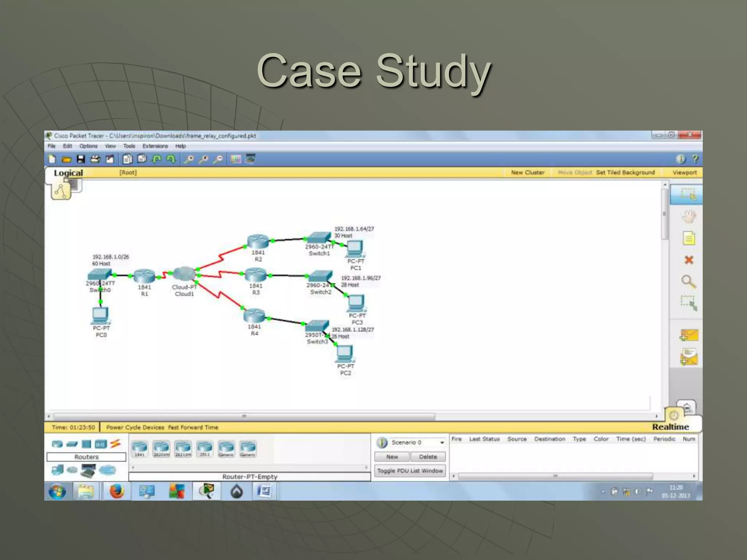Click Power Cycle Devices
Viewport: 747px width, 560px height.
click(135, 427)
